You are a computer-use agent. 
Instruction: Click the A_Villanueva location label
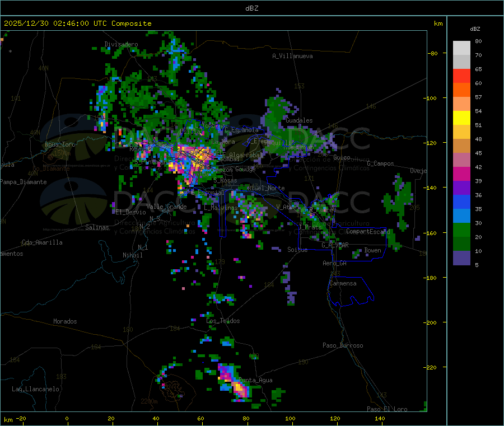pyautogui.click(x=292, y=56)
